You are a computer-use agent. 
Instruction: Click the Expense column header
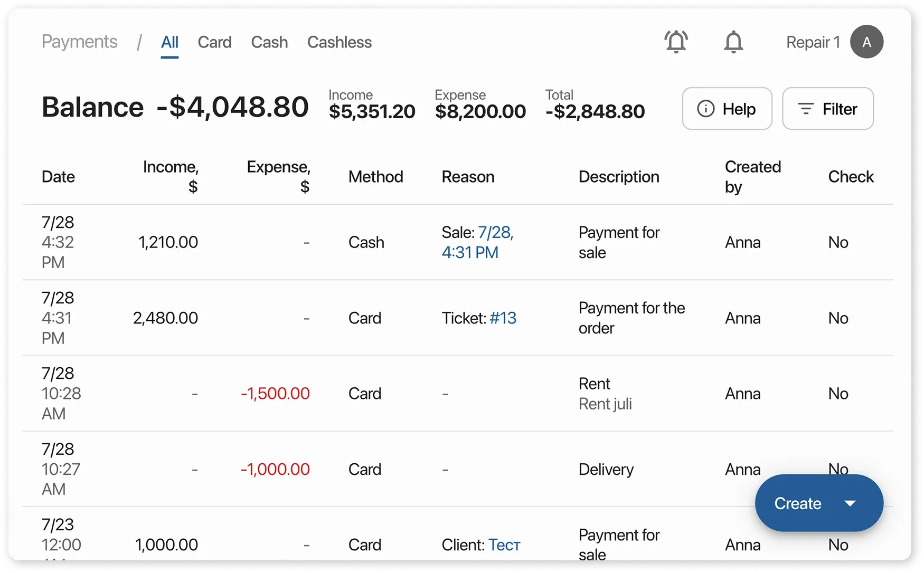[x=278, y=177]
